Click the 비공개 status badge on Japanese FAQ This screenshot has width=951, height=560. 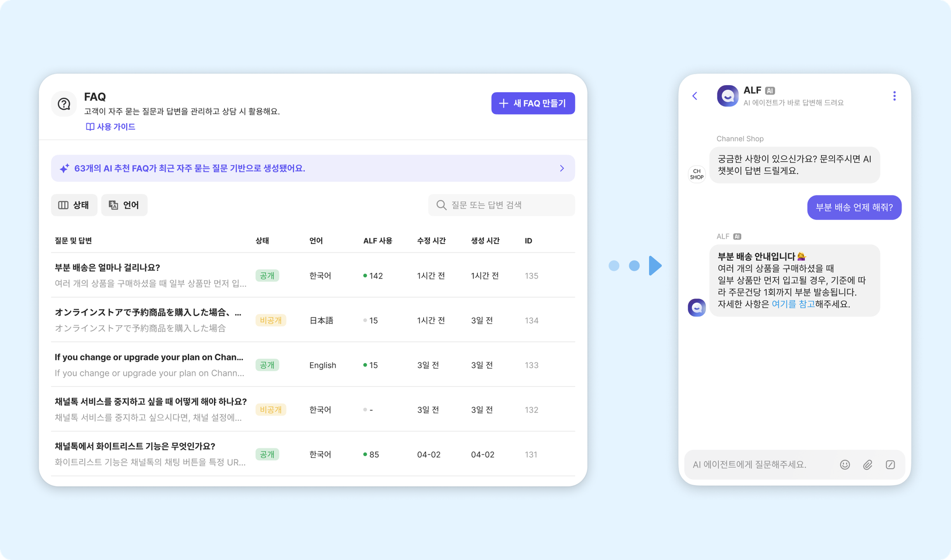click(271, 320)
